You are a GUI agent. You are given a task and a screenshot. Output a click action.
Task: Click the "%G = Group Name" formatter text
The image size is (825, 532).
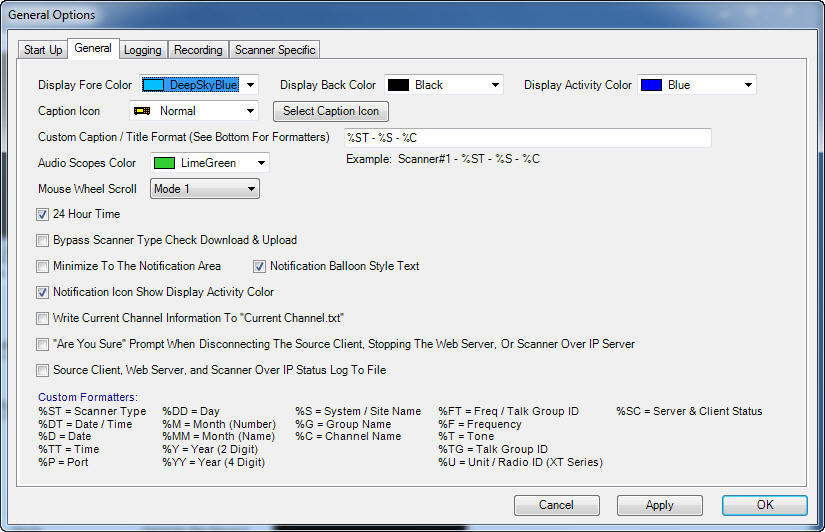point(343,424)
